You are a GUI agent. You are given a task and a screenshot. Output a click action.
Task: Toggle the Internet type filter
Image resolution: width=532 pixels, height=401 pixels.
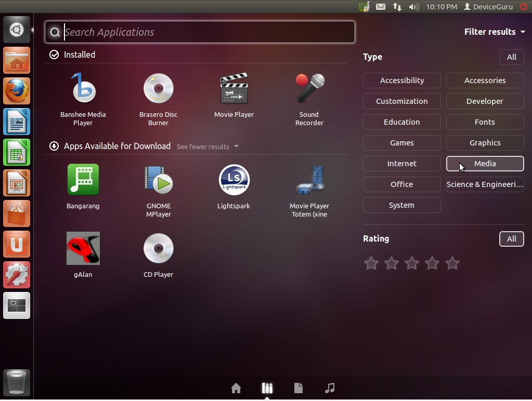coord(401,164)
